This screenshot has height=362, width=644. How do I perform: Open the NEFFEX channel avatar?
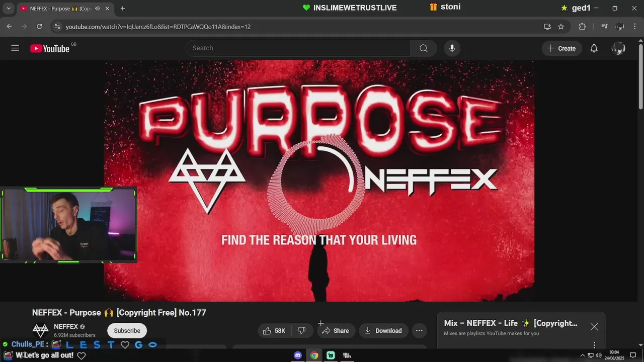click(x=40, y=331)
